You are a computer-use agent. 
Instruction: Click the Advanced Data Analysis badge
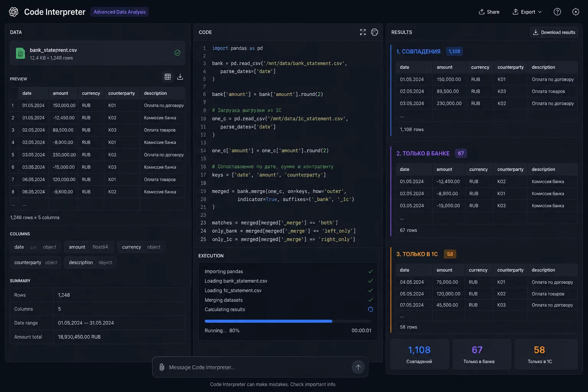tap(119, 12)
